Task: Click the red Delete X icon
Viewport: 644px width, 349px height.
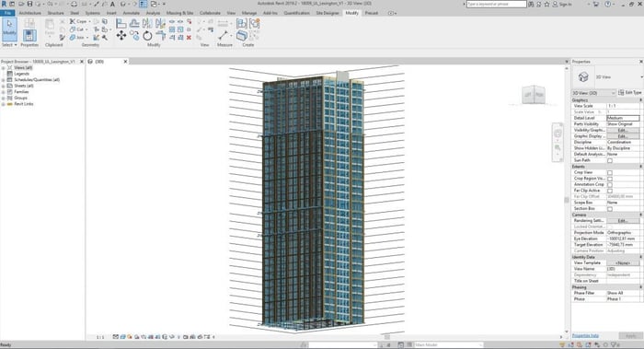Action: (189, 38)
